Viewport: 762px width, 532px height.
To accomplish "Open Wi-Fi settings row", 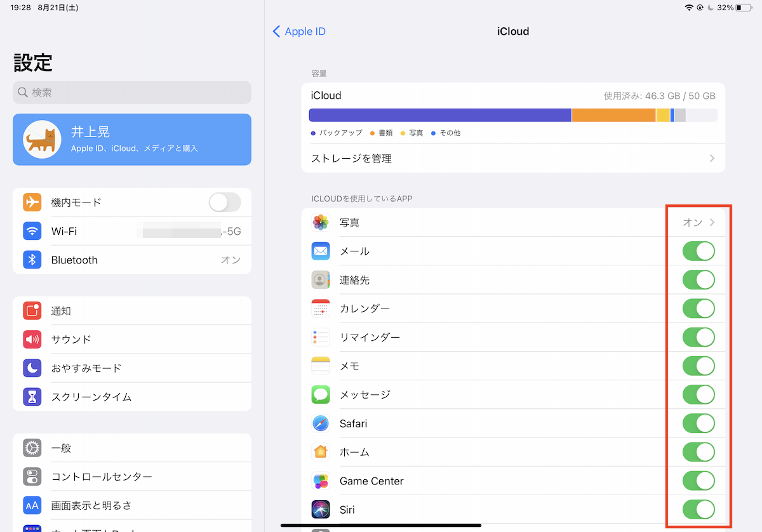I will (132, 231).
